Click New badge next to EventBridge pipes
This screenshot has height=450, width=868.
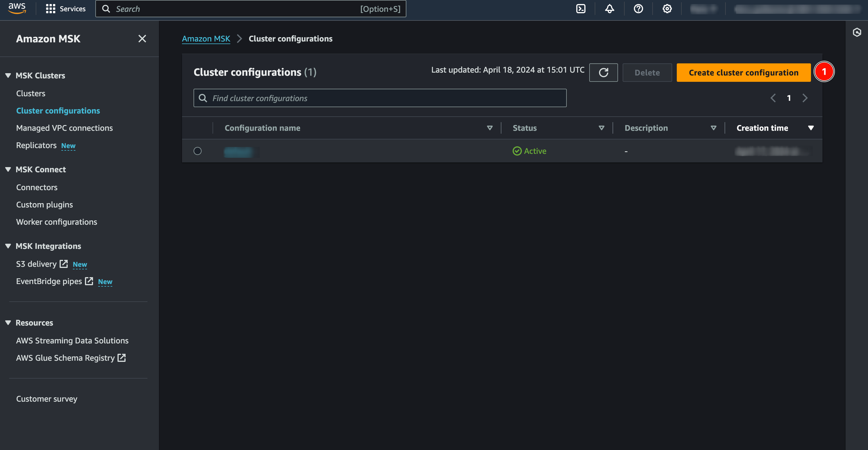(105, 282)
